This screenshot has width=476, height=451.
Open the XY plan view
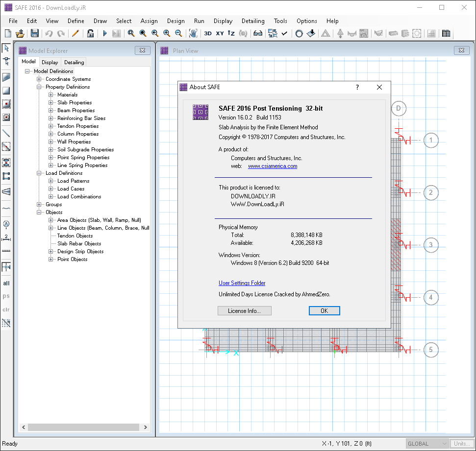click(x=220, y=33)
